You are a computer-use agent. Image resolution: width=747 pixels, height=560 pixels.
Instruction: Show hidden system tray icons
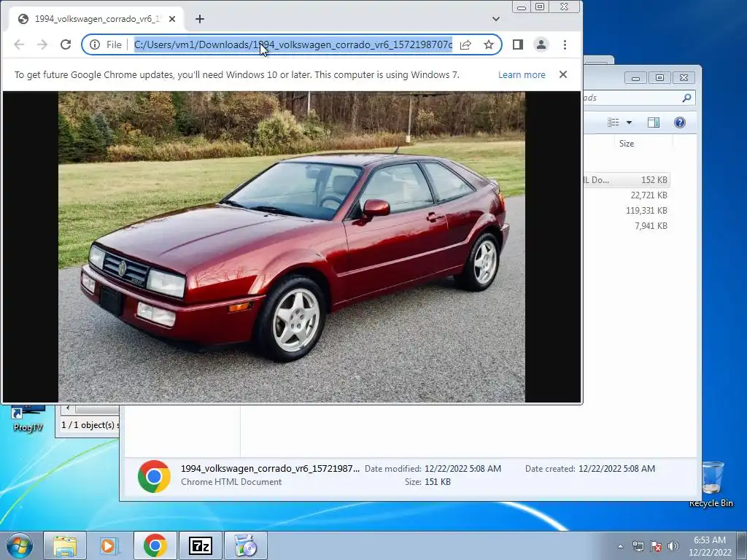[x=620, y=546]
